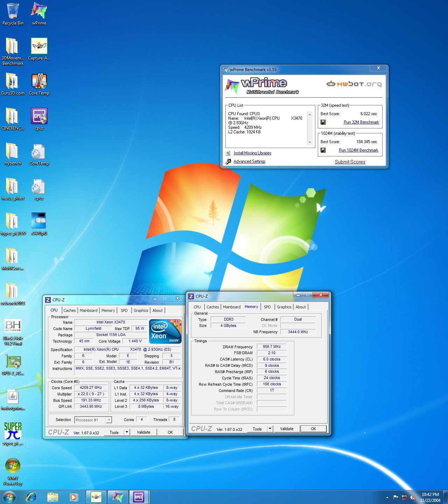Open the Recycle Bin desktop icon
This screenshot has height=504, width=448.
point(13,14)
